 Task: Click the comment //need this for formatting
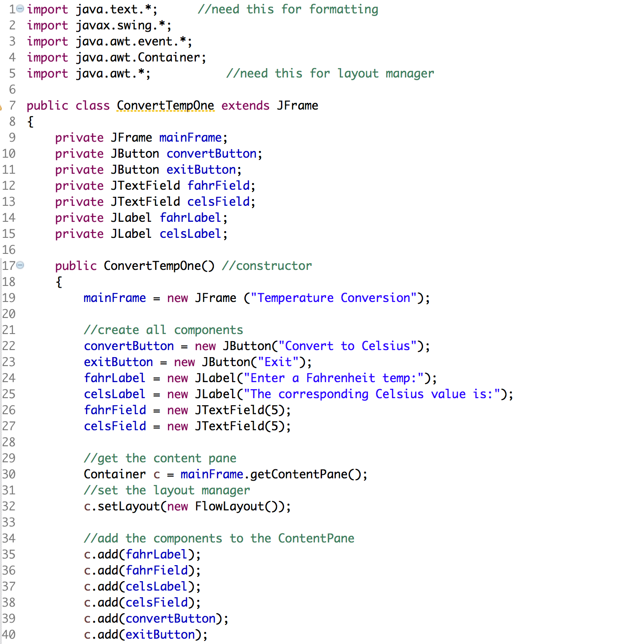click(x=289, y=9)
